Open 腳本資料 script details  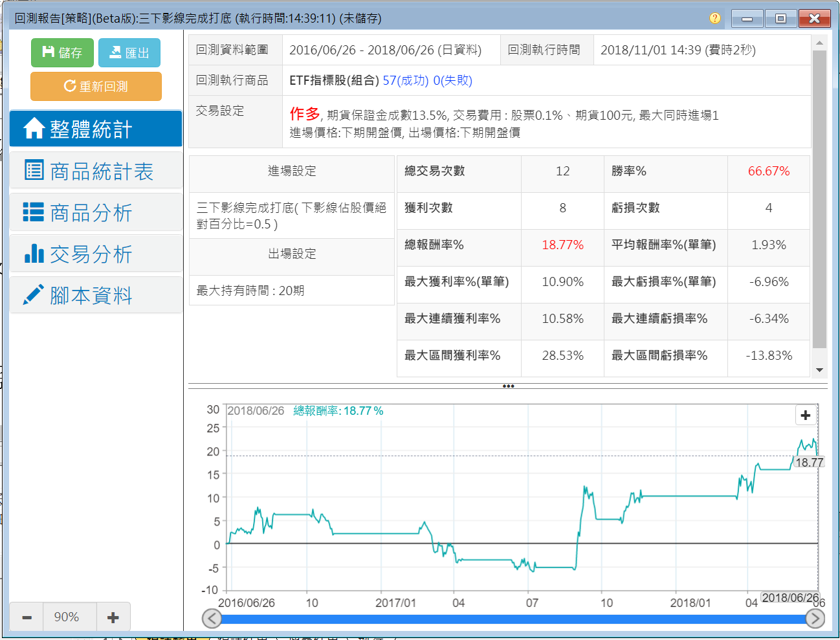tap(96, 295)
